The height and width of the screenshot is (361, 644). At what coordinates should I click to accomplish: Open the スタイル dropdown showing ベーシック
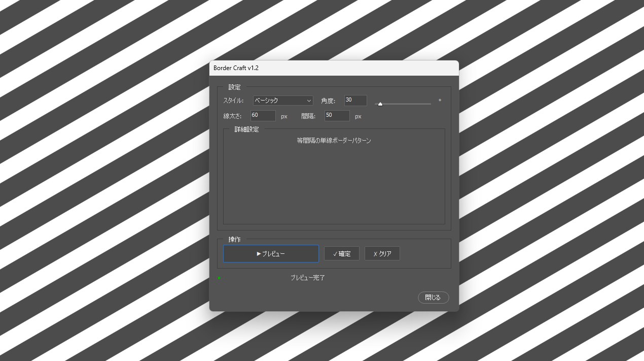[283, 101]
